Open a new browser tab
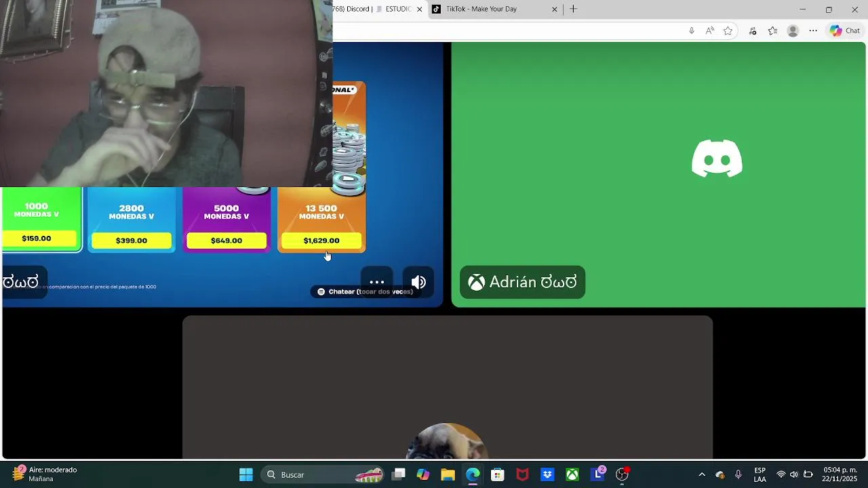 point(574,9)
